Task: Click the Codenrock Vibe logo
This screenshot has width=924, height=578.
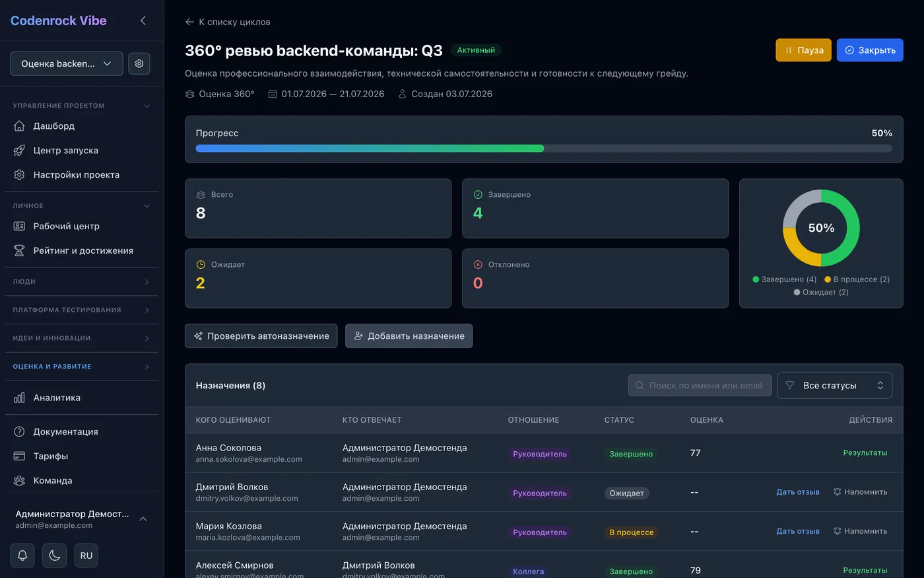Action: tap(58, 20)
